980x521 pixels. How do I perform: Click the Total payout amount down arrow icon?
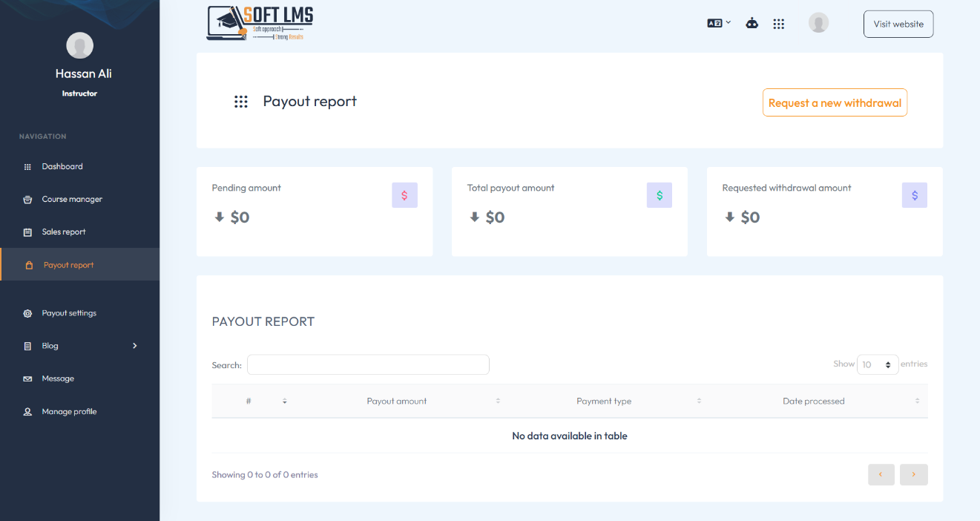point(475,217)
